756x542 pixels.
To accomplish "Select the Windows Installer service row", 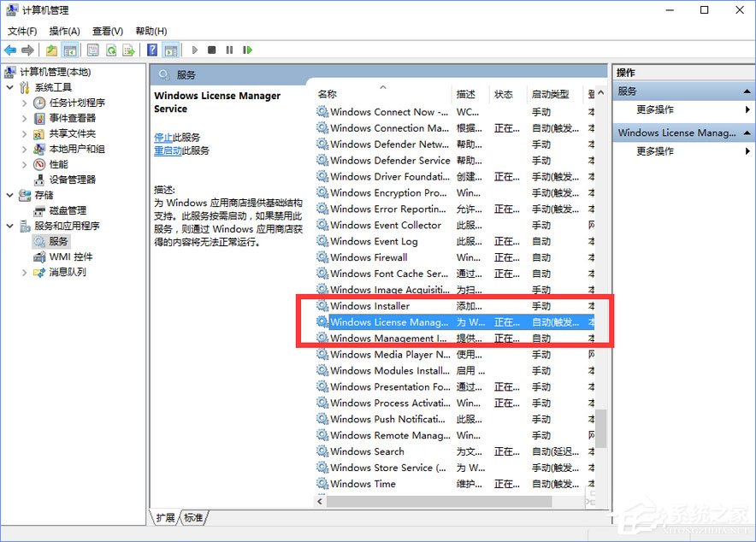I will pyautogui.click(x=368, y=306).
